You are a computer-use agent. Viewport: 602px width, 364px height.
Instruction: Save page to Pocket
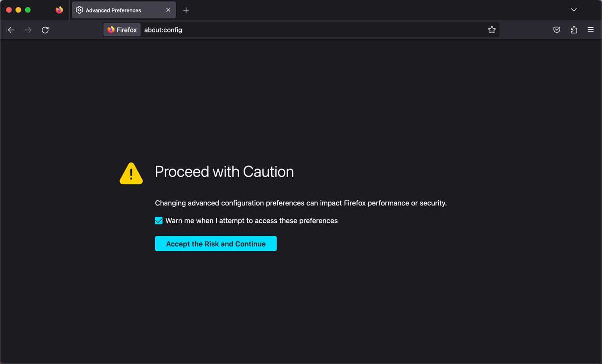pos(557,30)
